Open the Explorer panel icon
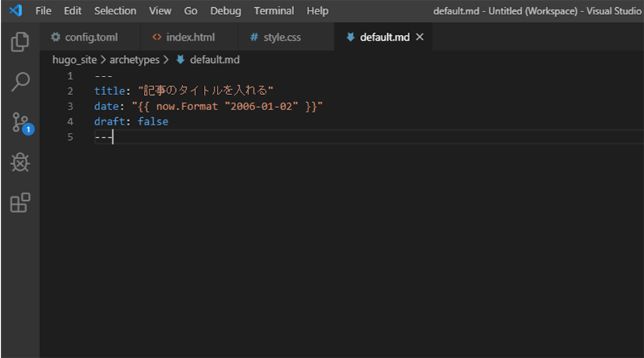644x358 pixels. pyautogui.click(x=20, y=42)
